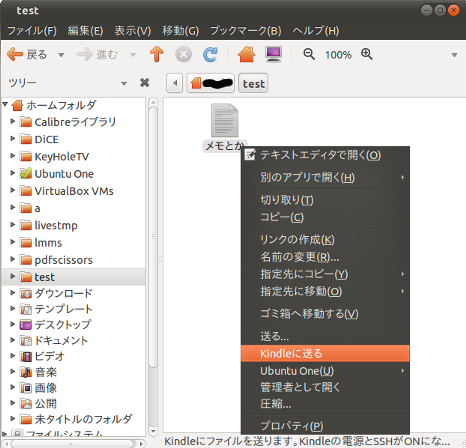466x448 pixels.
Task: Expand the VirtualBox VMs tree folder
Action: pos(13,190)
